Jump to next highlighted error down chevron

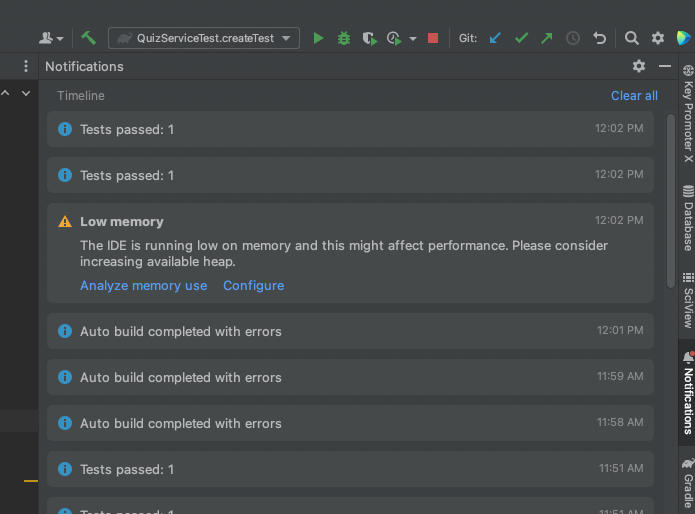point(26,93)
